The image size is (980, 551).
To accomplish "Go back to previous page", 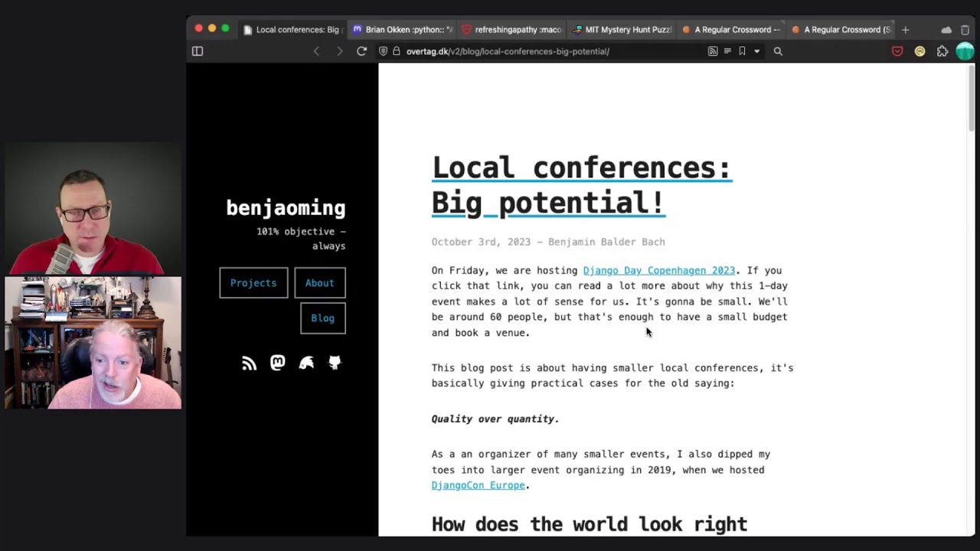I will (x=316, y=51).
